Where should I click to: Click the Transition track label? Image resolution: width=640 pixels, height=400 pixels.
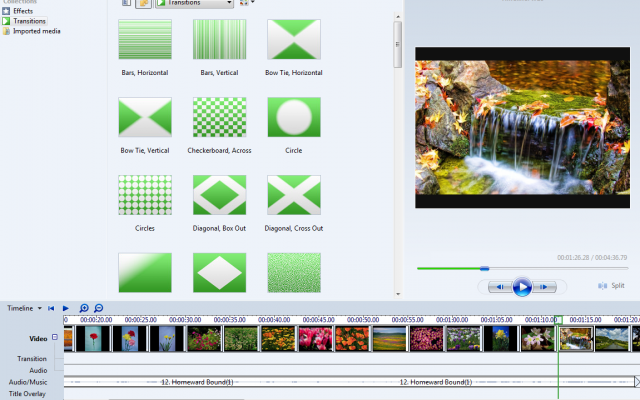click(x=32, y=359)
